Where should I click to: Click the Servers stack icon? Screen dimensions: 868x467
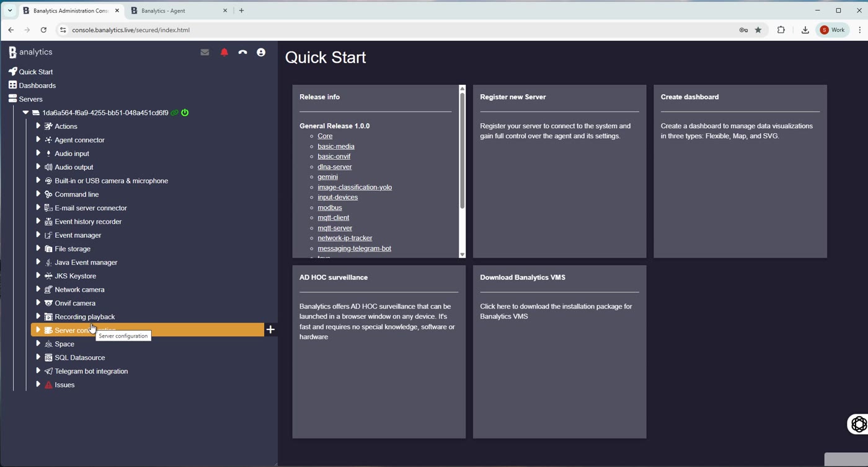coord(12,98)
